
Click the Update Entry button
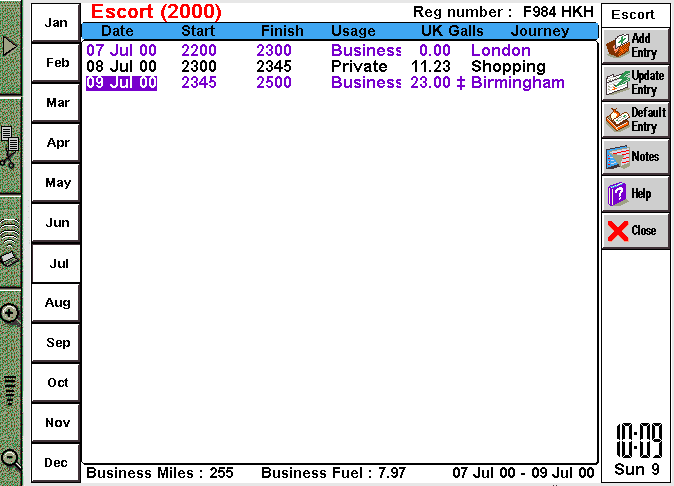[635, 83]
